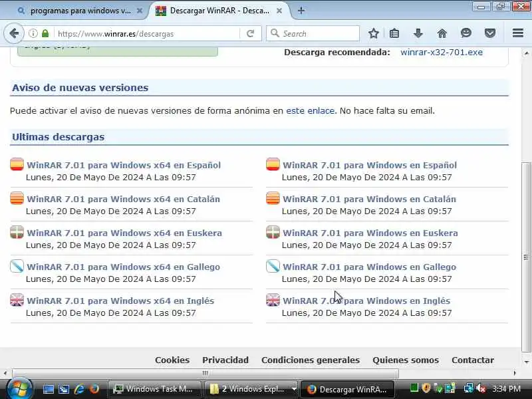Open Quienes somos footer link
The height and width of the screenshot is (399, 532).
pos(406,360)
